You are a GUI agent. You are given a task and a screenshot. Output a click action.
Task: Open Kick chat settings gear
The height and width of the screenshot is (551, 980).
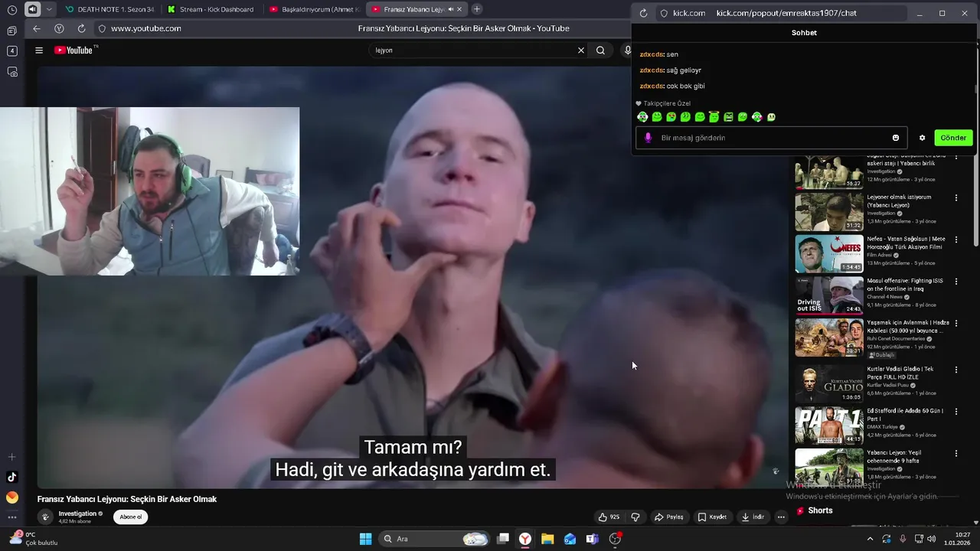pyautogui.click(x=922, y=138)
